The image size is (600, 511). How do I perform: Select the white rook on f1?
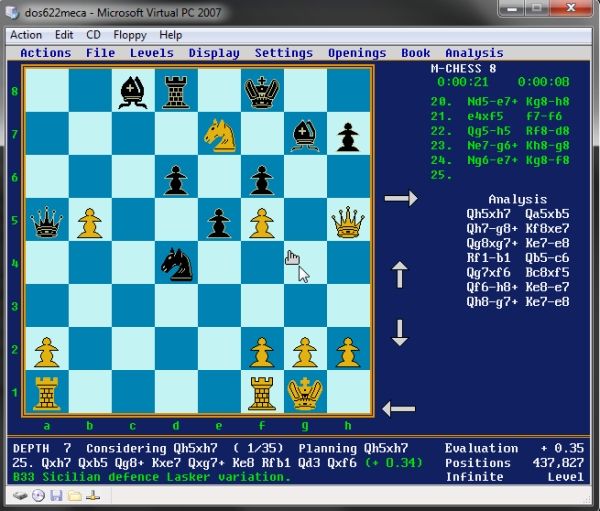(262, 393)
